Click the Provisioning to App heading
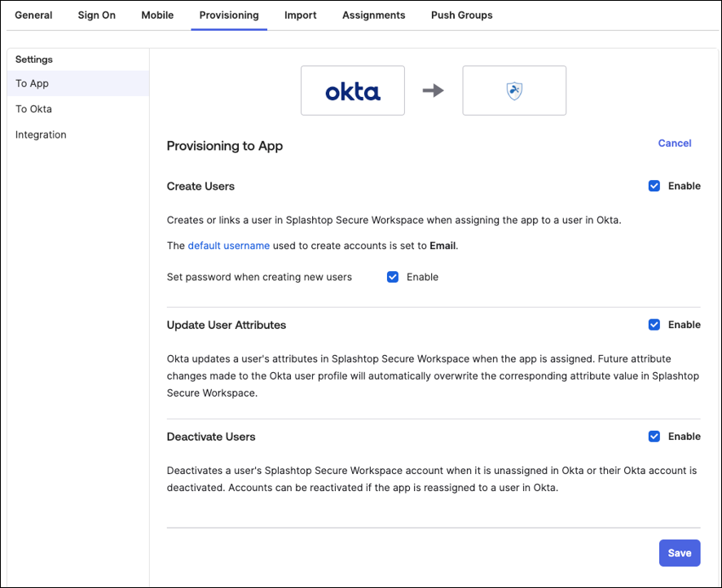 coord(225,146)
